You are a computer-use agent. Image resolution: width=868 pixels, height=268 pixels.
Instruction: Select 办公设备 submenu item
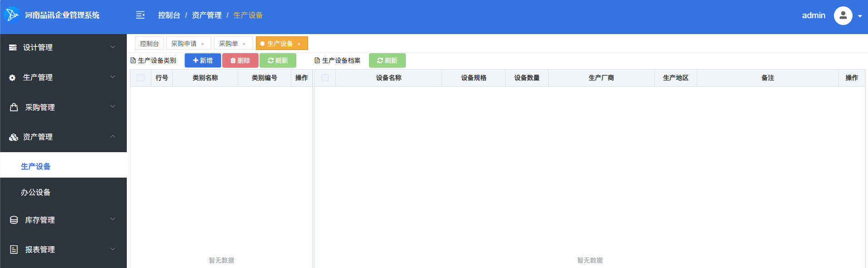click(63, 192)
